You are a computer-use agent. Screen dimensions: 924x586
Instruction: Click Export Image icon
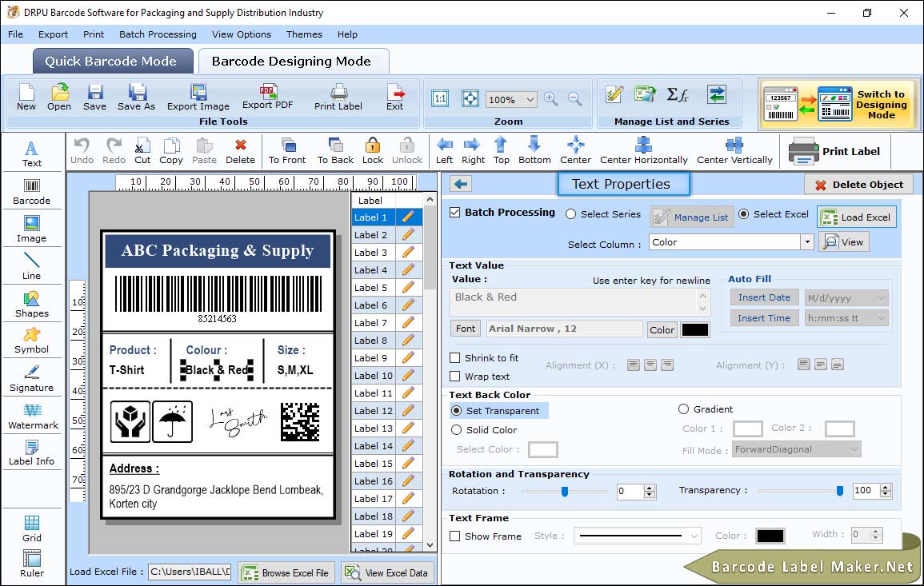(x=198, y=98)
